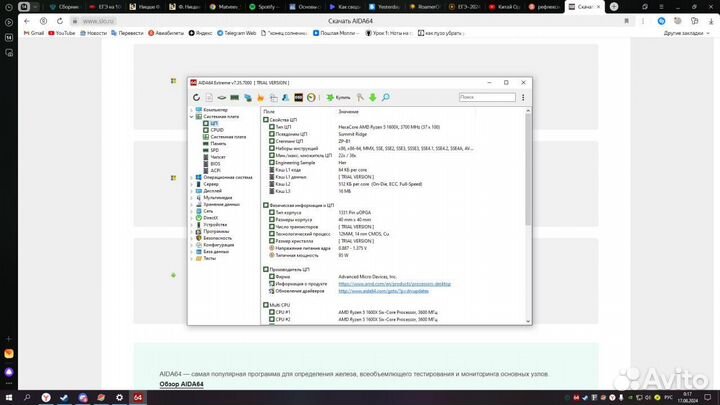Image resolution: width=720 pixels, height=405 pixels.
Task: Open a new browser tab with plus button
Action: [x=614, y=7]
